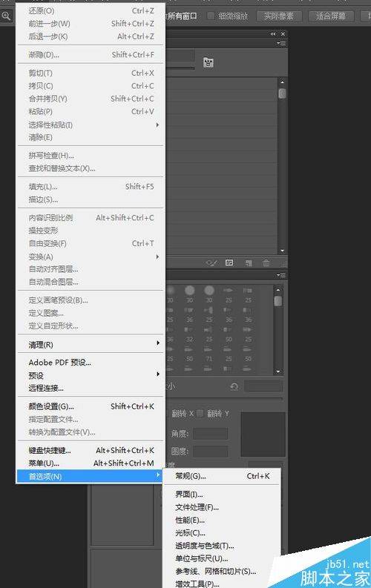Open 定义画笔预设(B)... menu entry
Viewport: 371px width, 588px height.
(x=91, y=300)
